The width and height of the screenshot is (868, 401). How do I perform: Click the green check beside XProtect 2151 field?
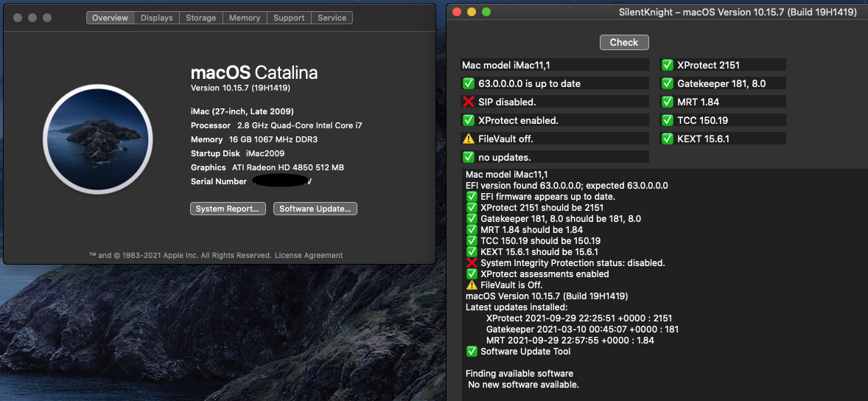[667, 65]
